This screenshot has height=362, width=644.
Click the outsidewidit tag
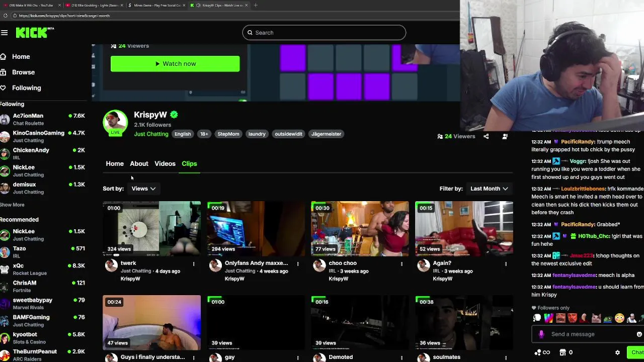(x=288, y=134)
